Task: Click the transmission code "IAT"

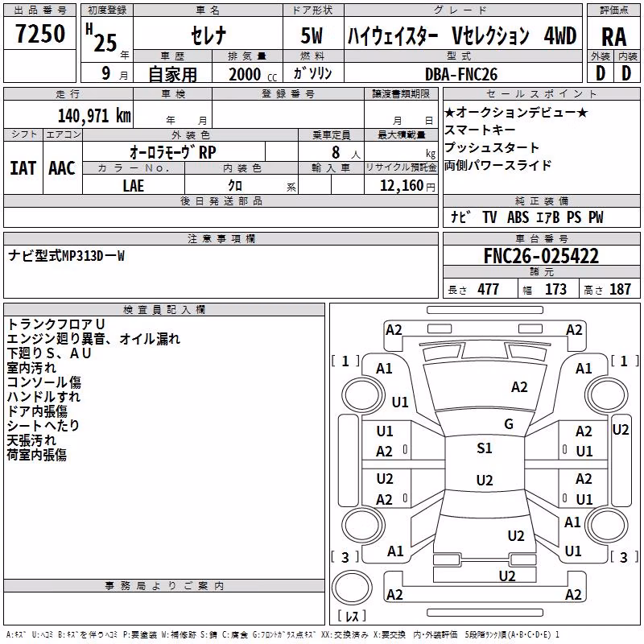Action: pos(23,168)
